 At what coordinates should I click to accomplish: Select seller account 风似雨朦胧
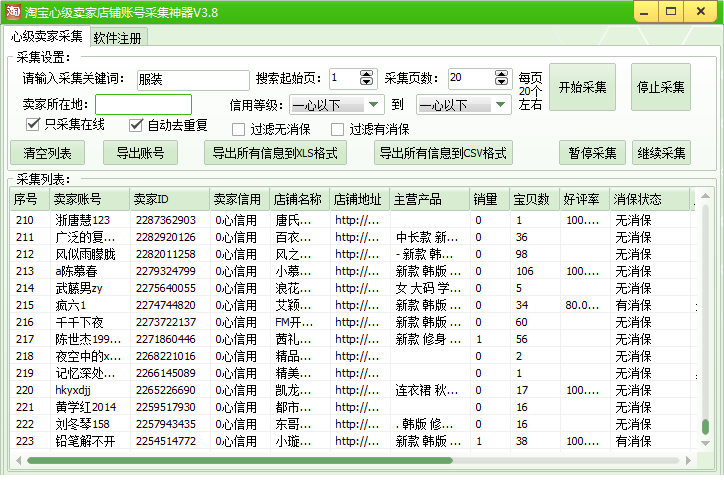pos(85,254)
